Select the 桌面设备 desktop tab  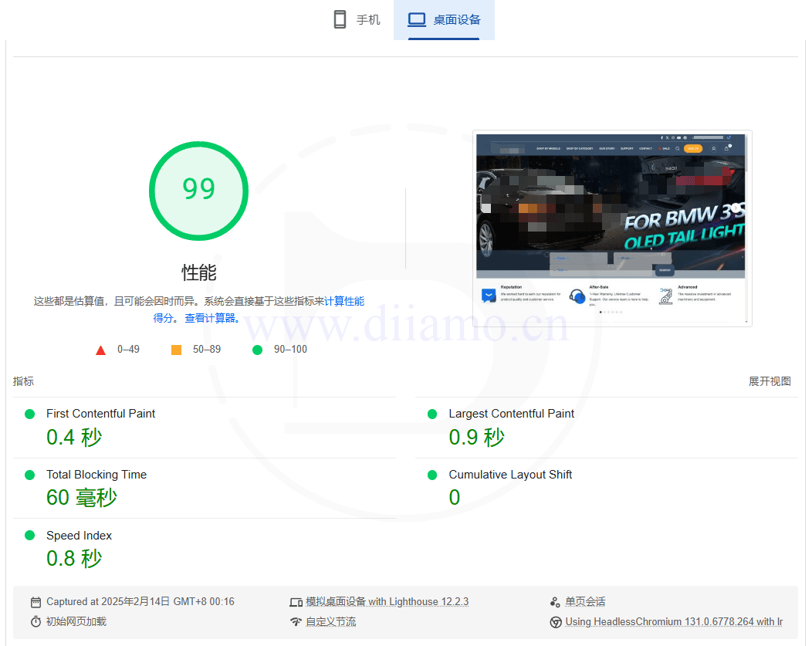(444, 20)
